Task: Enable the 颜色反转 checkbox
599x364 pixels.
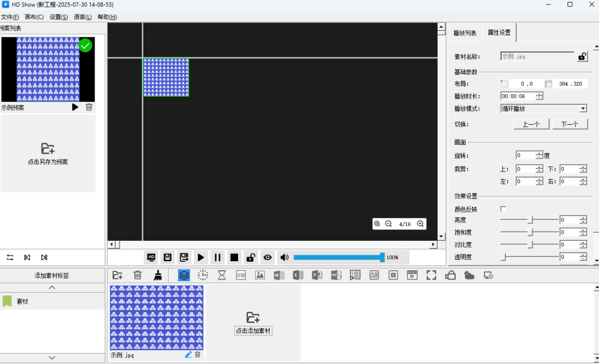Action: click(x=503, y=209)
